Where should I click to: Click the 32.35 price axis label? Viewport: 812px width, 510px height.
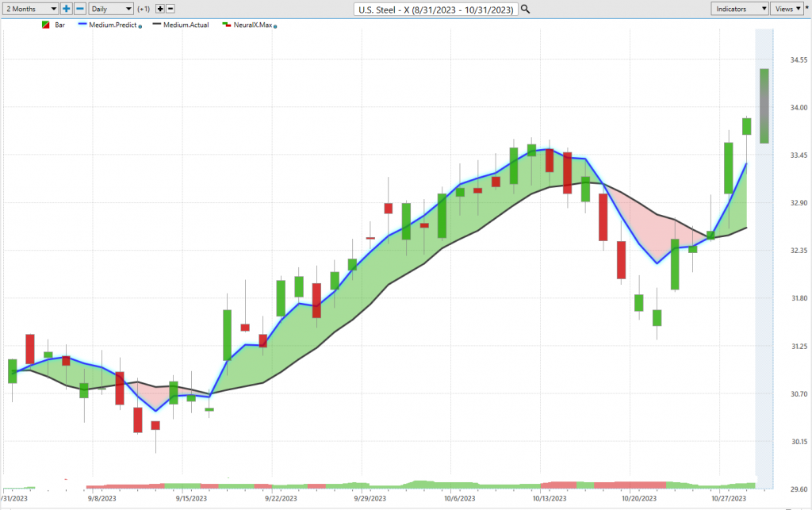799,251
